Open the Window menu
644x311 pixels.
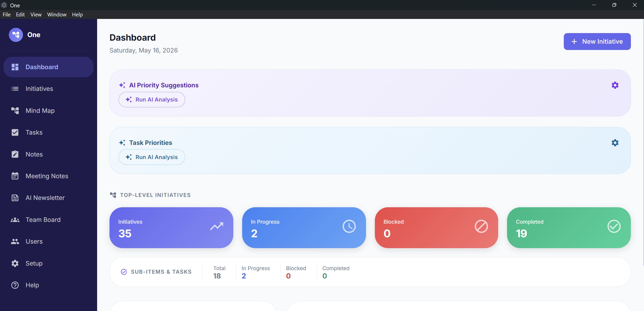tap(57, 14)
